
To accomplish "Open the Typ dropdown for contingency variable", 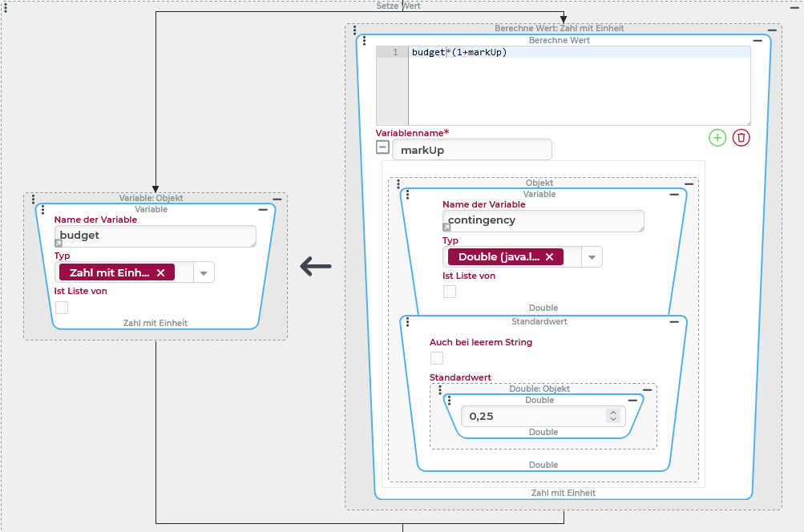I will [592, 257].
